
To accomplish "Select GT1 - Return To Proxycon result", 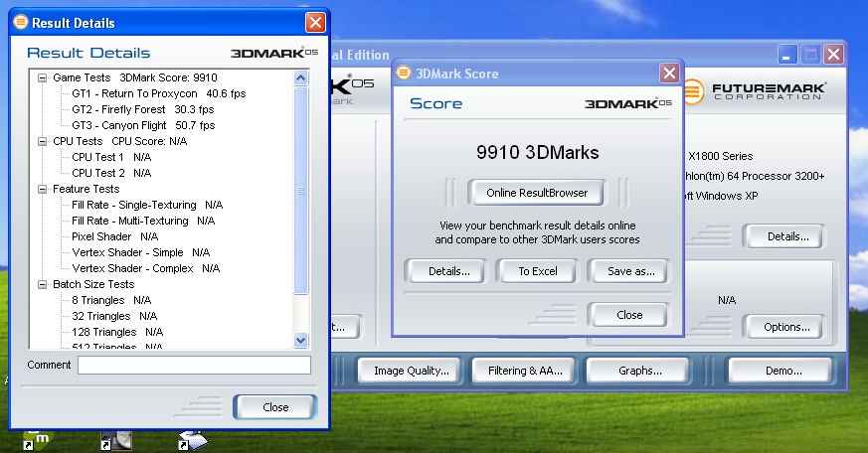I will 158,93.
